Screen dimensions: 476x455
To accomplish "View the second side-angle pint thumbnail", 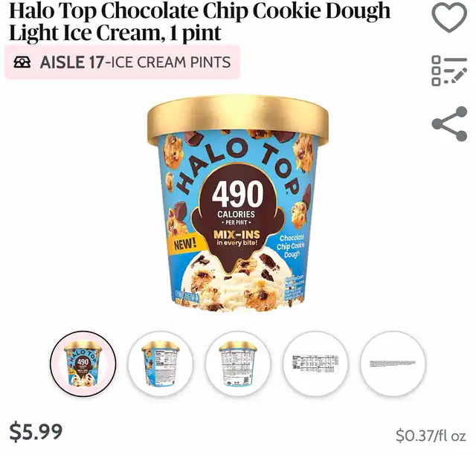I will pos(161,364).
